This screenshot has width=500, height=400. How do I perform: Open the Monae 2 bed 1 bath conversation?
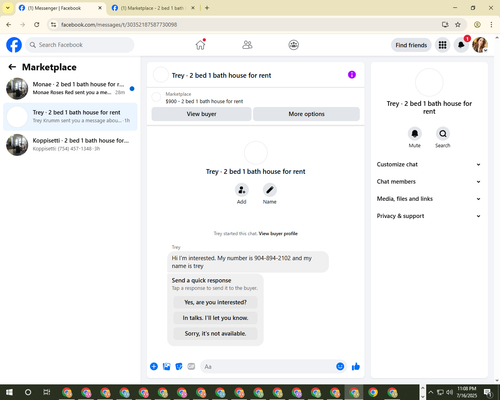(70, 88)
